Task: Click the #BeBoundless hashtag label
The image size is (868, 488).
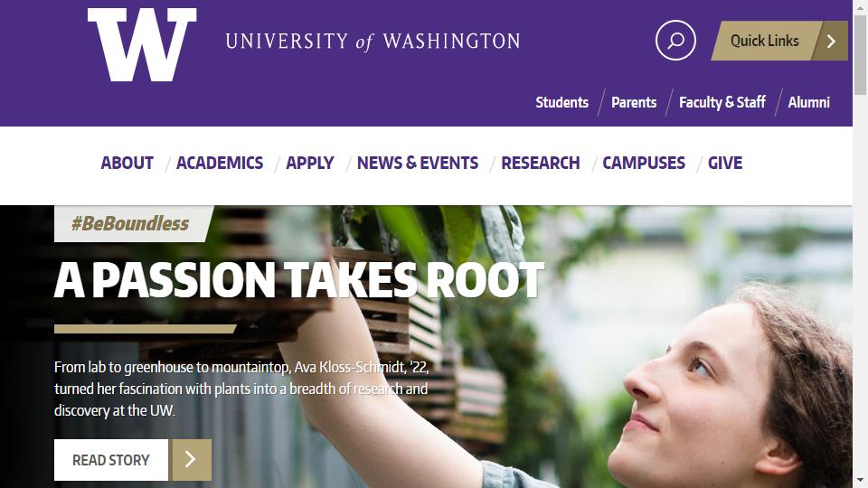Action: (x=130, y=223)
